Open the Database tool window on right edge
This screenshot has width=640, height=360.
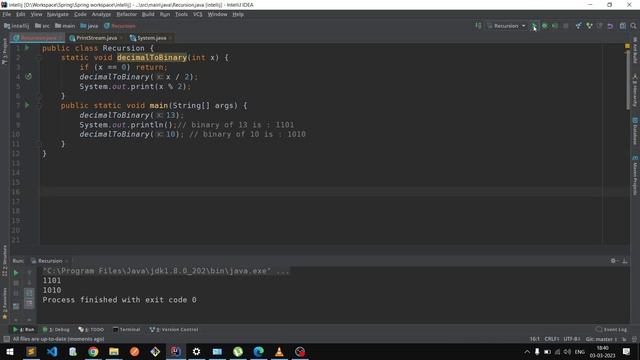pos(635,131)
